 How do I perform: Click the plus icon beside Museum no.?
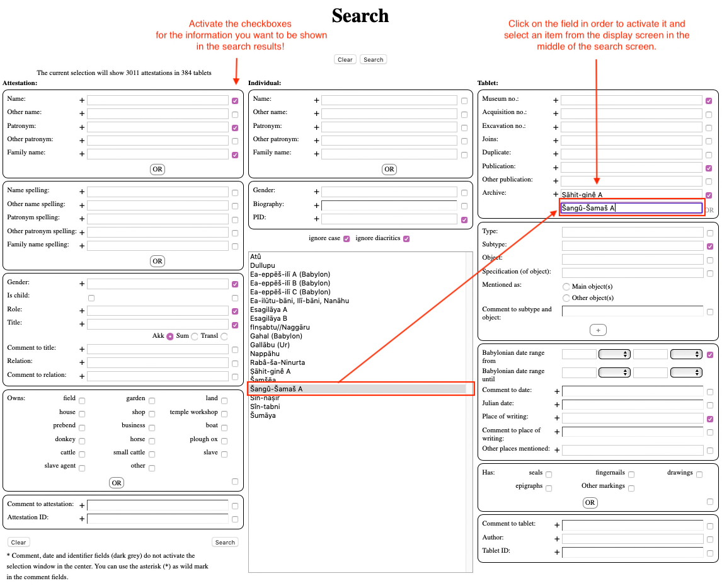[556, 100]
